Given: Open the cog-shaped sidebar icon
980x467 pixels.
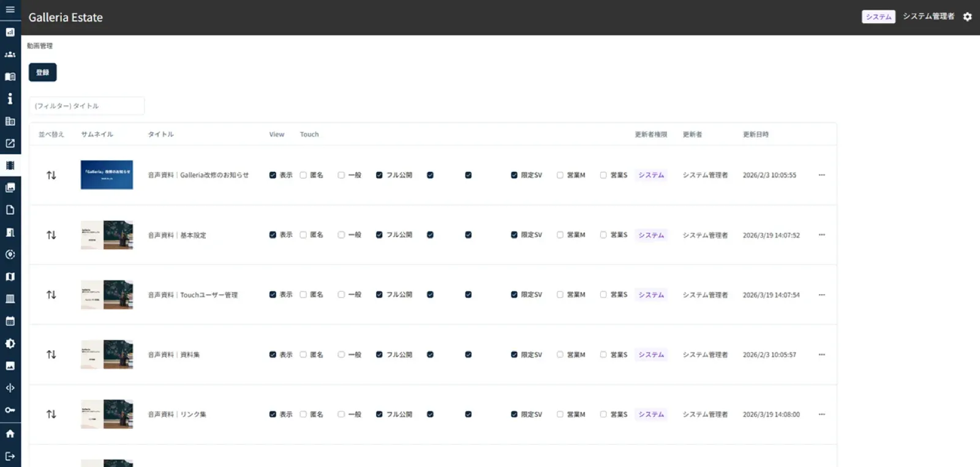Looking at the screenshot, I should pos(10,343).
